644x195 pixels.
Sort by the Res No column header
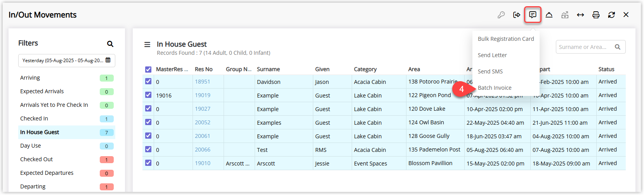(x=203, y=69)
